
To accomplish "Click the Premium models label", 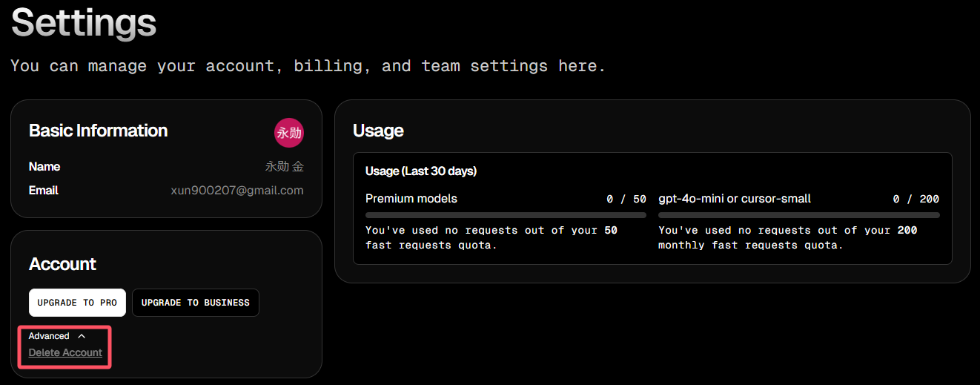I will pyautogui.click(x=411, y=199).
